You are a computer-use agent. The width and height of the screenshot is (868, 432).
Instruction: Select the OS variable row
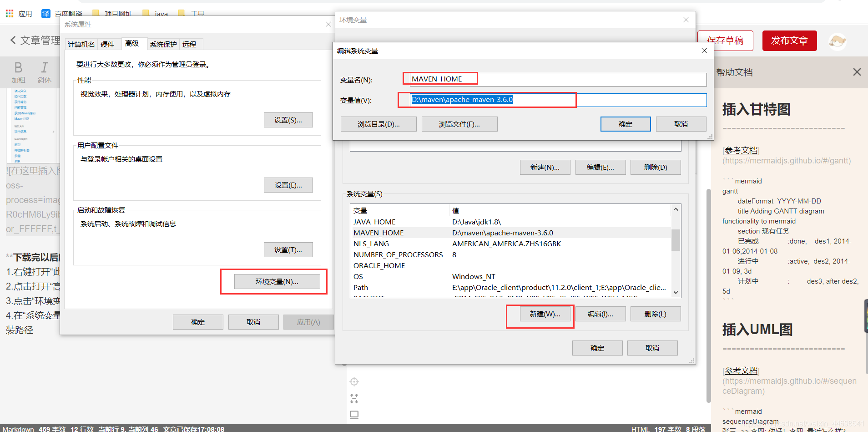pyautogui.click(x=511, y=276)
